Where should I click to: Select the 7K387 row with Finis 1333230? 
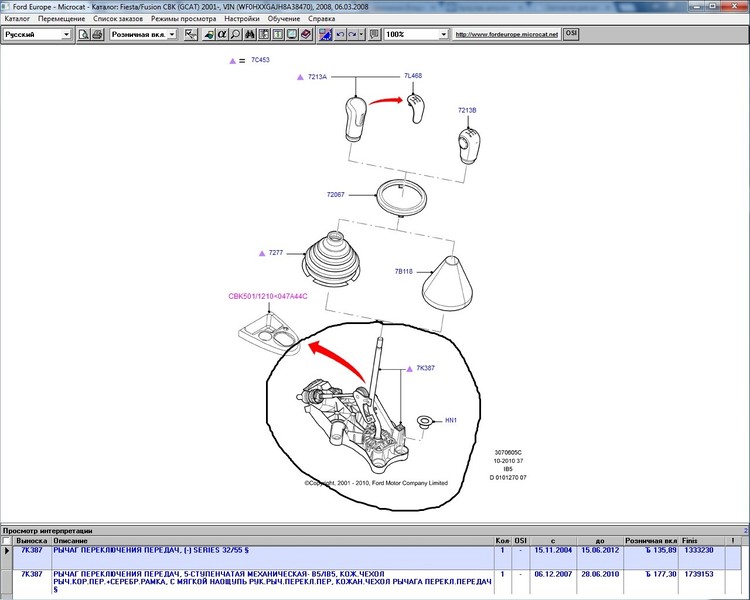375,557
